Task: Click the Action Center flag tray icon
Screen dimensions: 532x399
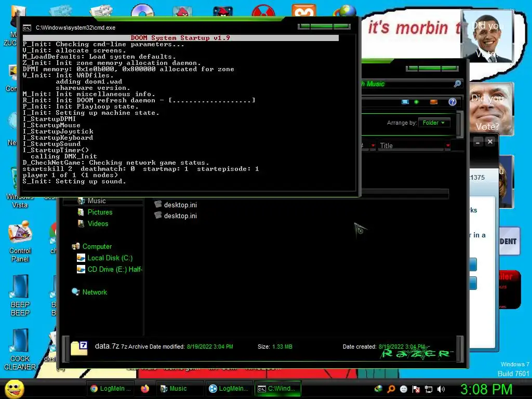Action: (x=416, y=389)
